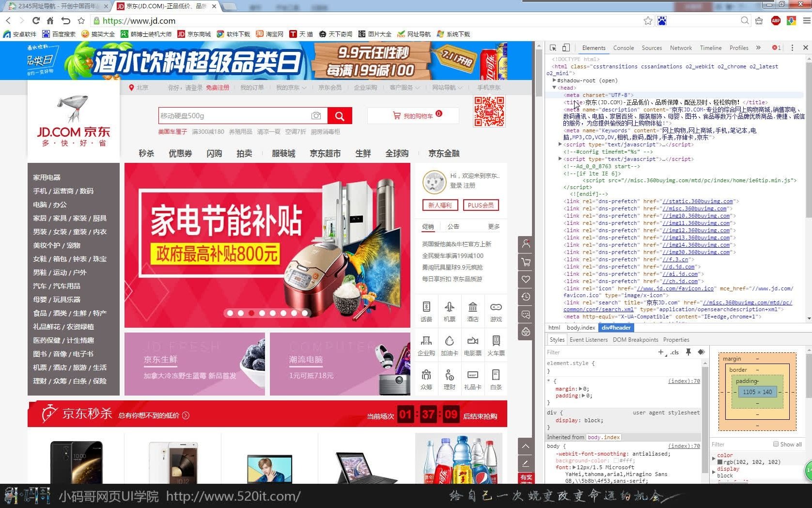Viewport: 812px width, 508px height.
Task: Open the 酒店 hotel service icon
Action: pyautogui.click(x=473, y=312)
